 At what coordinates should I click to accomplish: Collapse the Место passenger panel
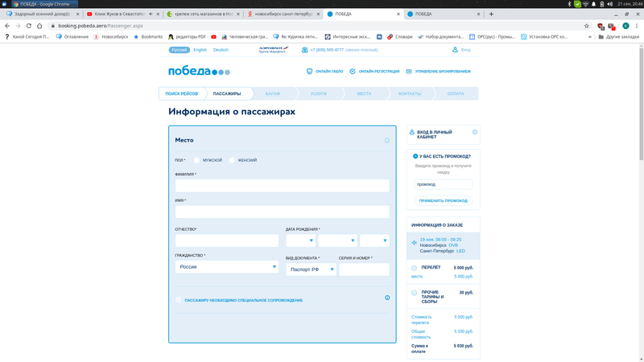coord(387,140)
